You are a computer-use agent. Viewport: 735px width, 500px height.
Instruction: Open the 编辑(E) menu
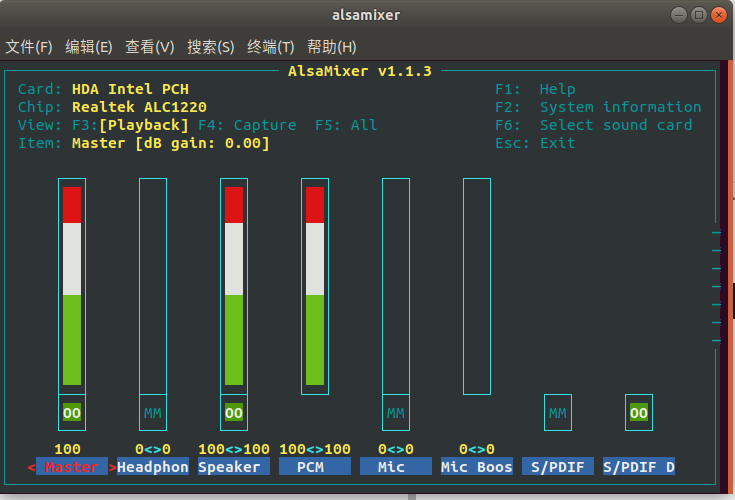89,47
